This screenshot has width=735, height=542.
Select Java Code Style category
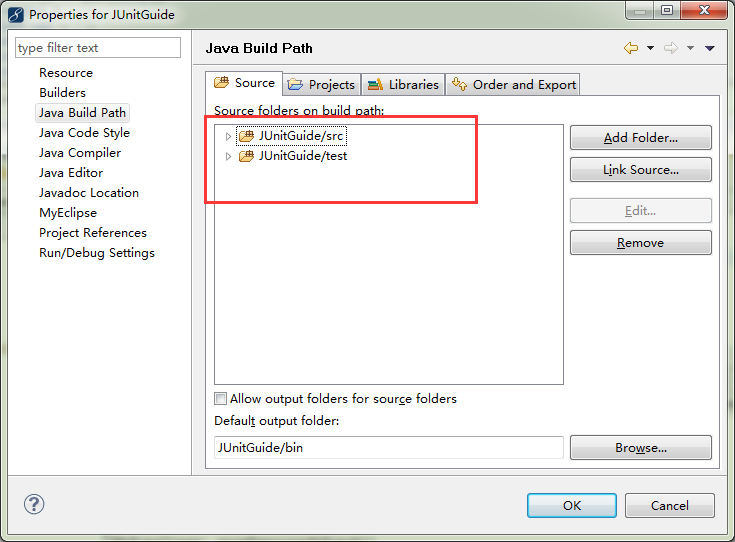point(84,133)
